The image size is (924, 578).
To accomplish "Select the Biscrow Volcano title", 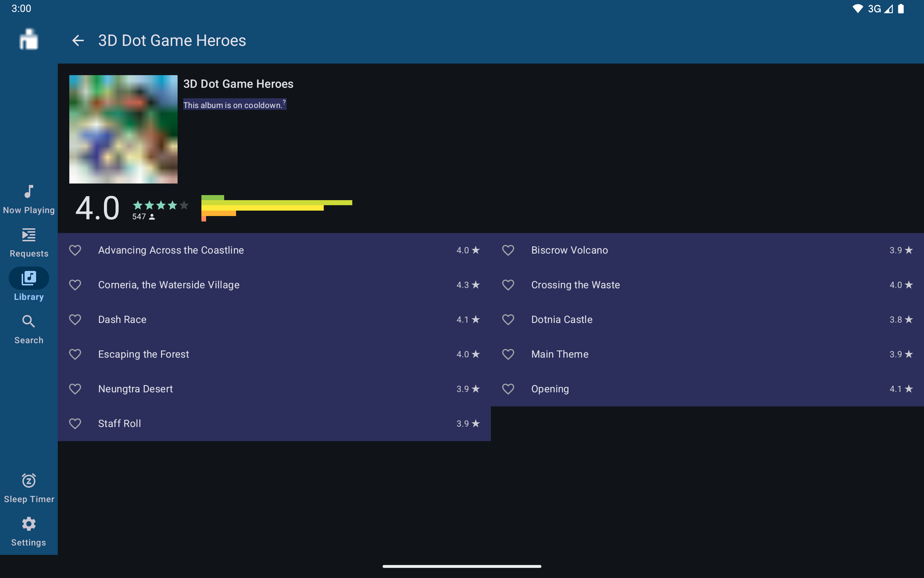I will (570, 250).
